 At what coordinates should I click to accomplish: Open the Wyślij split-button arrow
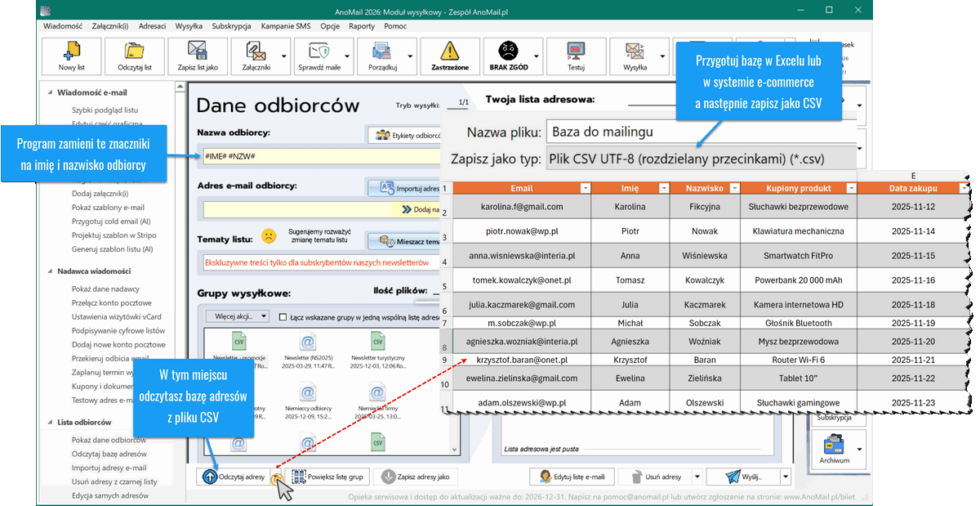786,477
